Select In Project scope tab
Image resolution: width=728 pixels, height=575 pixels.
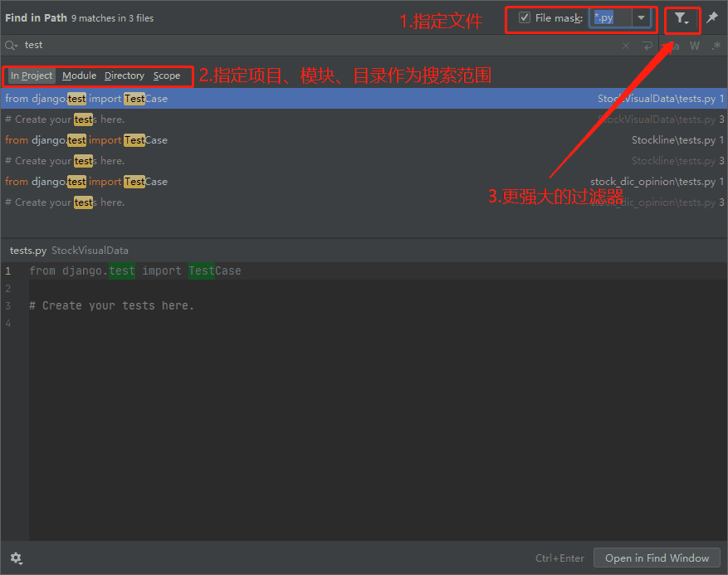(x=32, y=76)
